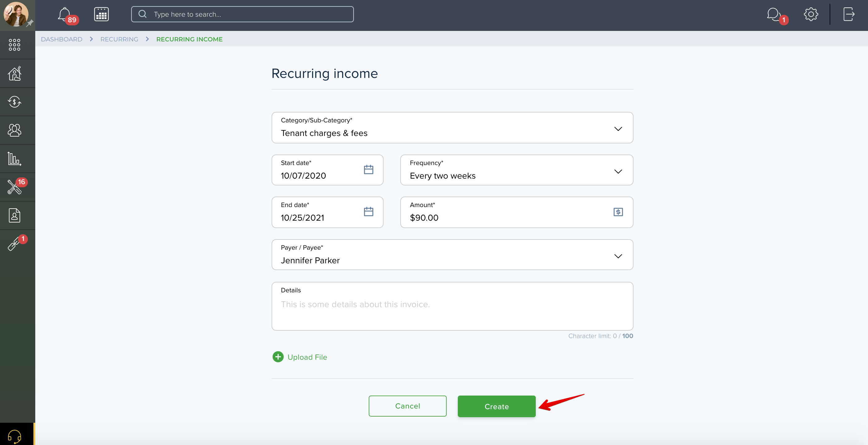Open the reports bar-chart sidebar icon

15,159
